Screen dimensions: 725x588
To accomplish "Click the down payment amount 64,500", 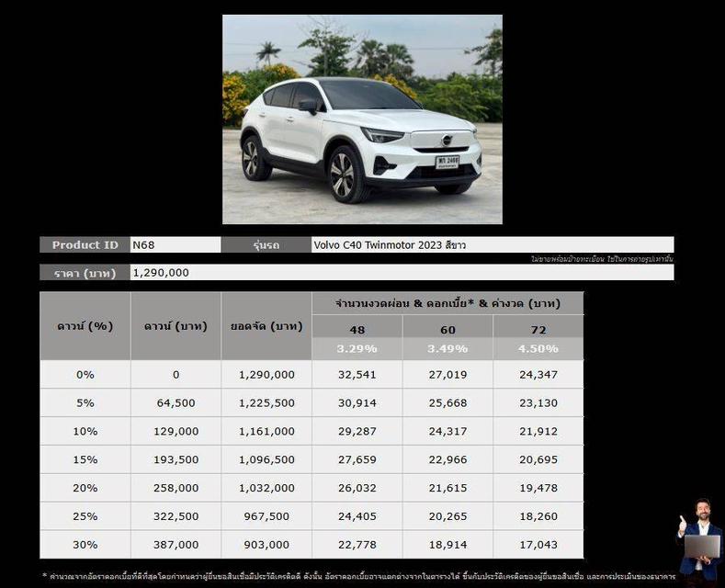I will 176,402.
